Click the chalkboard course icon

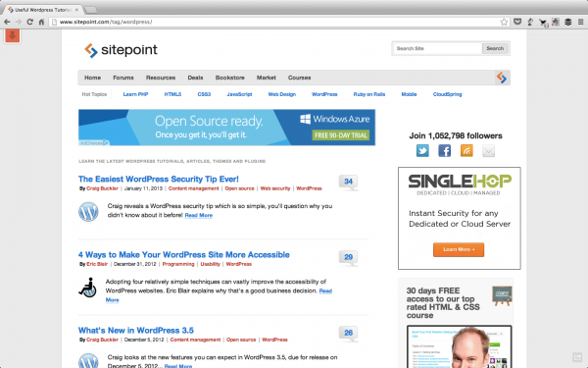[502, 295]
